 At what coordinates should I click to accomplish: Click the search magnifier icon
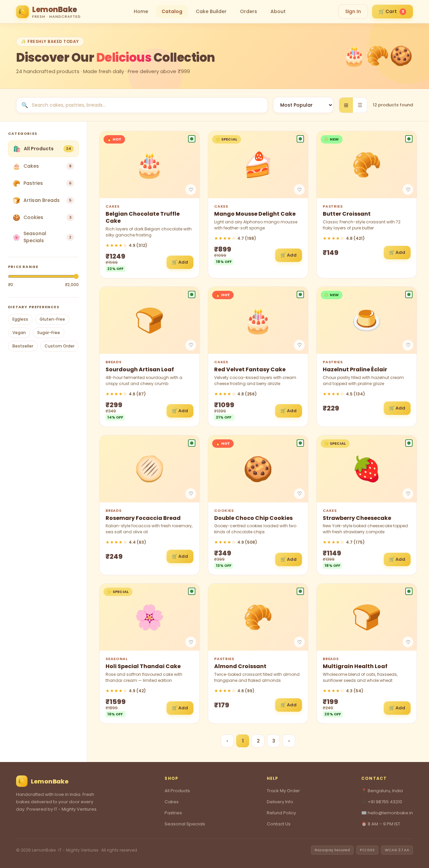click(x=24, y=105)
